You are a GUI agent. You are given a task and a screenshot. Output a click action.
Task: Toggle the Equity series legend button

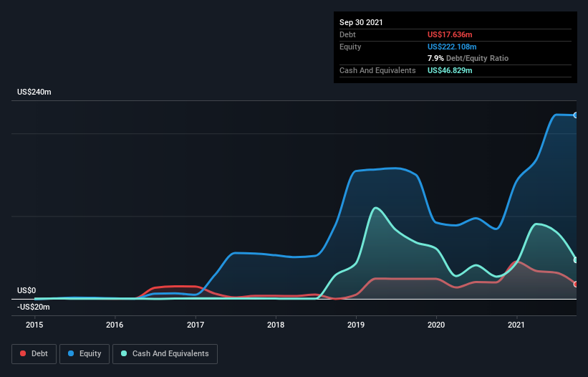[85, 354]
